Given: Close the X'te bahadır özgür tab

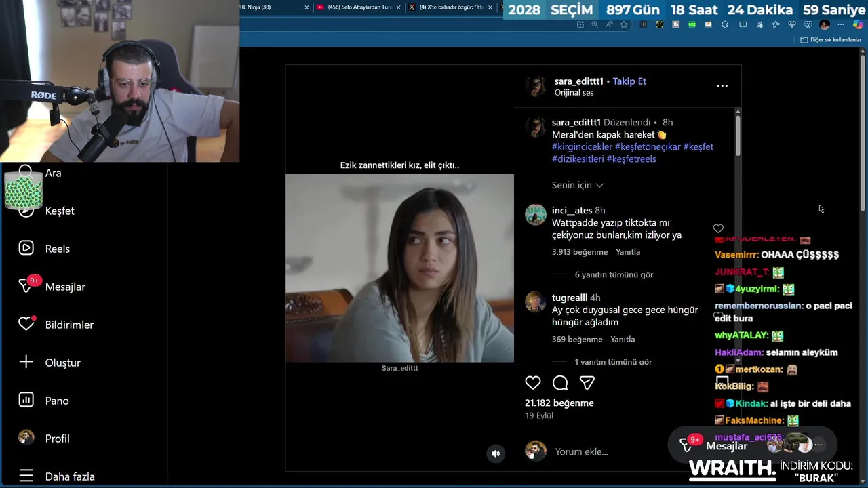Looking at the screenshot, I should [490, 7].
